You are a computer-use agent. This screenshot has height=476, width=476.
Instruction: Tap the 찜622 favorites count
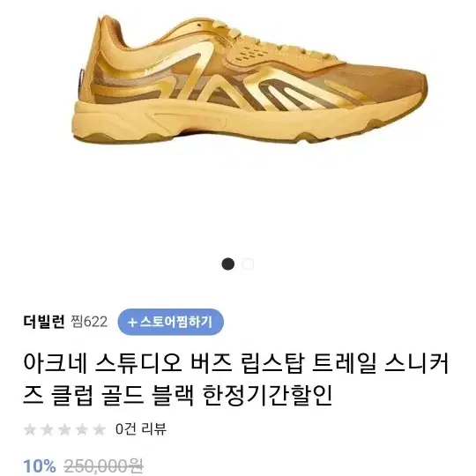click(89, 322)
